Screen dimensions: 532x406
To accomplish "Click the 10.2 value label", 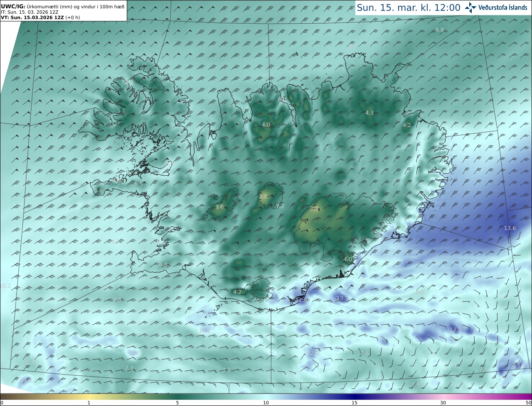I will [x=5, y=286].
